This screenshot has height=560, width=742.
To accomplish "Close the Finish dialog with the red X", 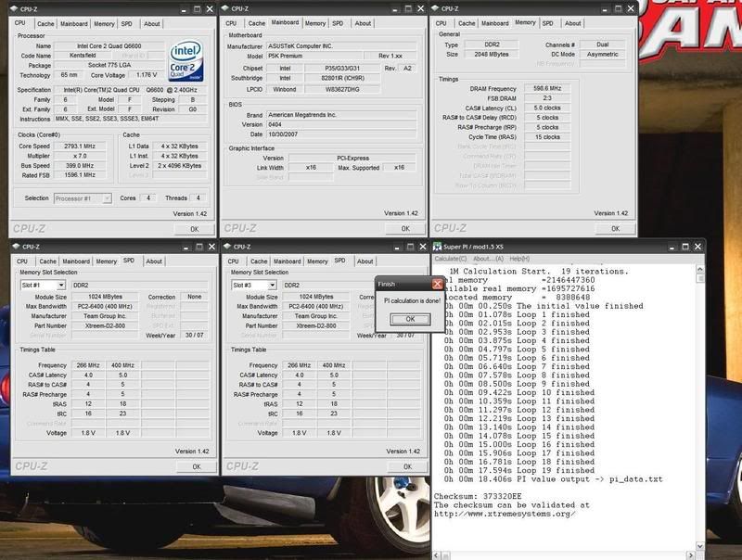I will (437, 285).
